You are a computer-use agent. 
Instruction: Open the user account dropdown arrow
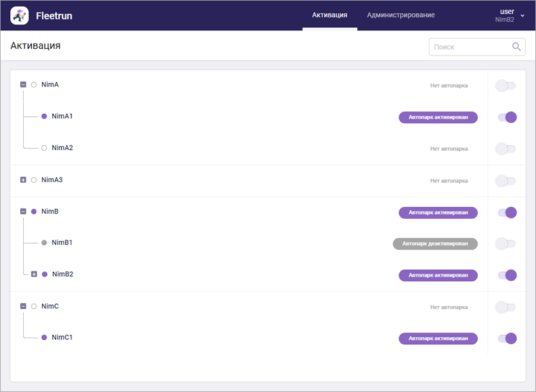[x=522, y=15]
